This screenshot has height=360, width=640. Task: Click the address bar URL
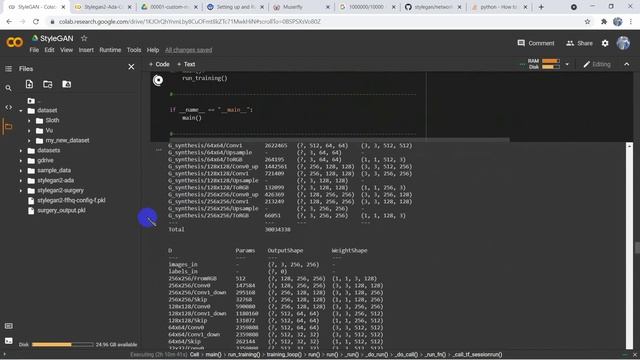190,22
